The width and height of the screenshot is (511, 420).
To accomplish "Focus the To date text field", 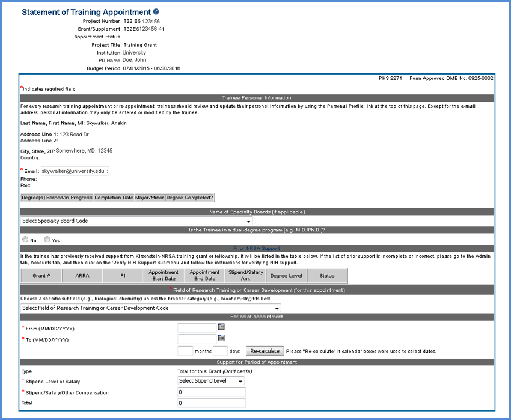I will [x=197, y=339].
